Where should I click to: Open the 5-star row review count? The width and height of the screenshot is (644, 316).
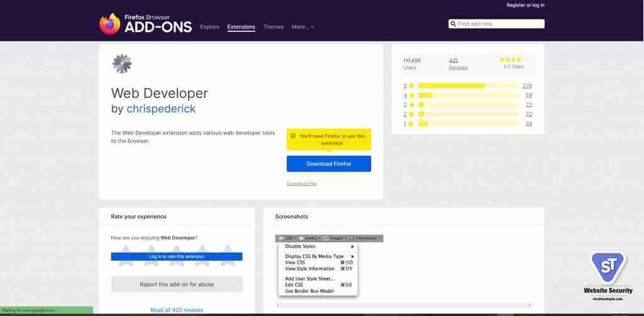(x=528, y=86)
